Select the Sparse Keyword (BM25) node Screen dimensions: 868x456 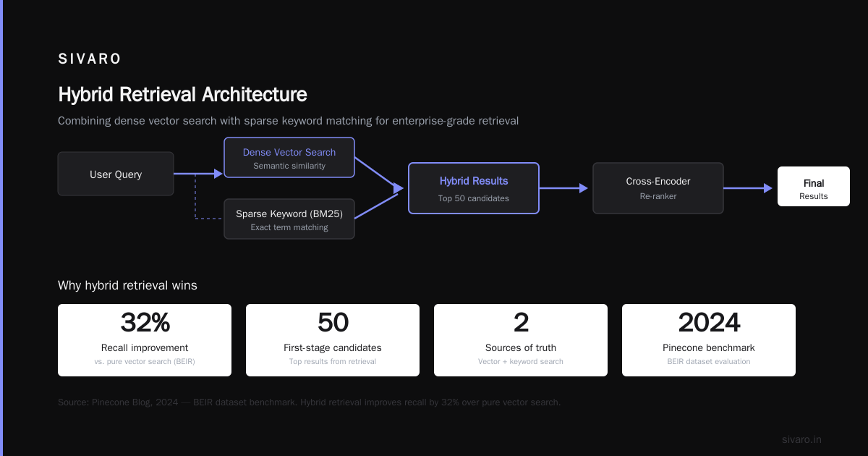click(289, 219)
